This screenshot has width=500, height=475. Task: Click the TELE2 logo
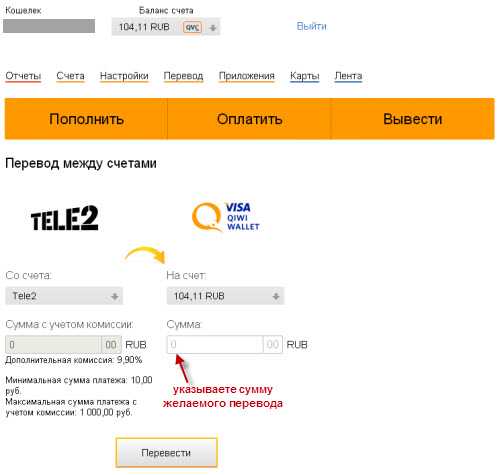(64, 218)
